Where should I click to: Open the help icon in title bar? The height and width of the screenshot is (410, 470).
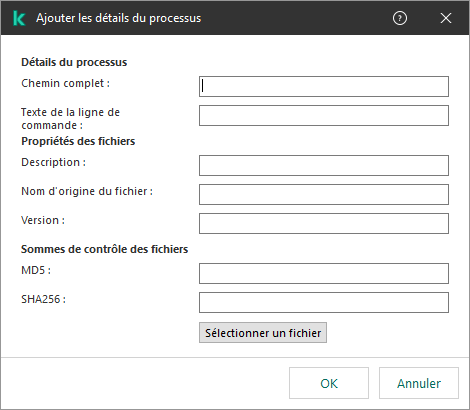400,18
